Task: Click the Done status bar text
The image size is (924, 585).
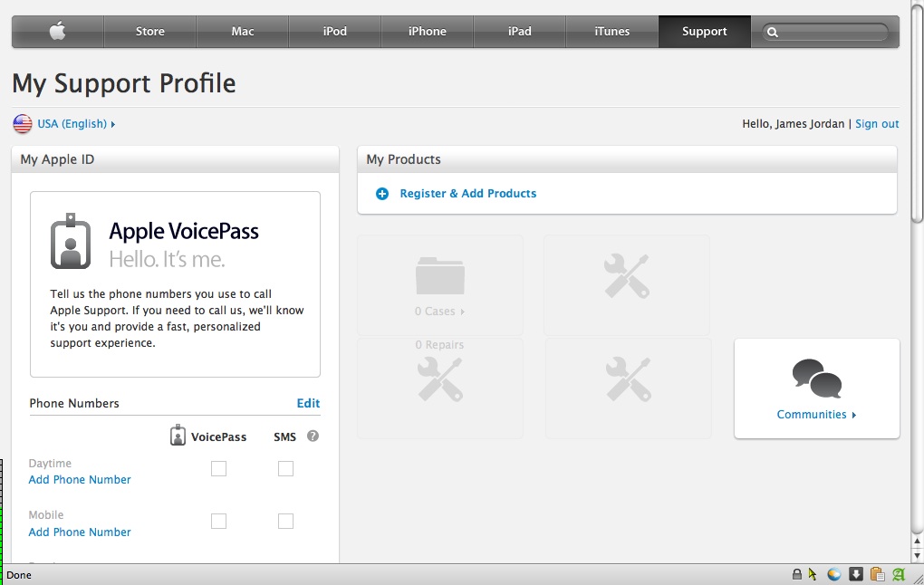Action: 19,575
